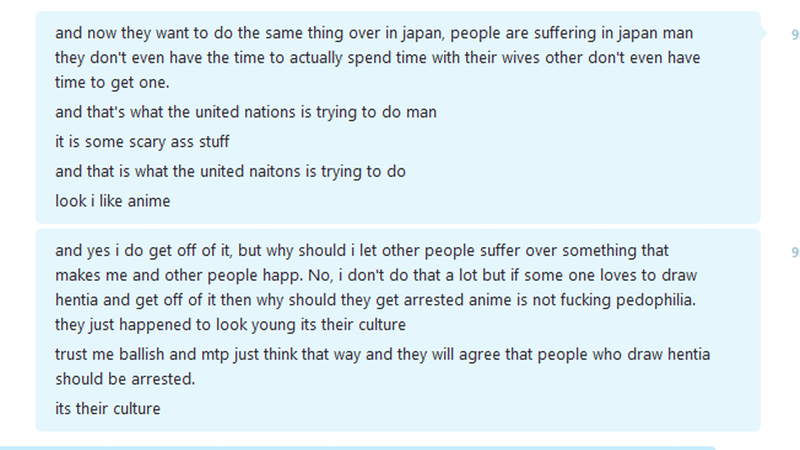Click the word "wives" in the first message

[520, 58]
